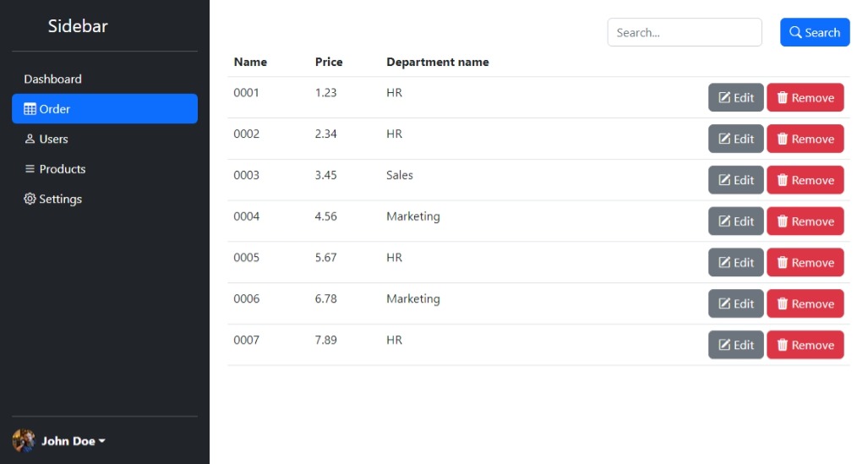Click the pencil edit icon in row 0002
Image resolution: width=868 pixels, height=464 pixels.
[724, 139]
